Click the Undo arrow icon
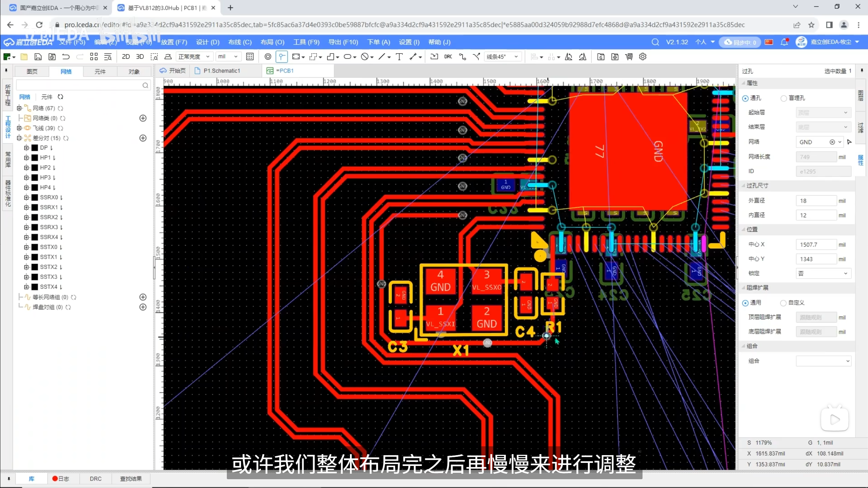868x488 pixels. pyautogui.click(x=66, y=57)
